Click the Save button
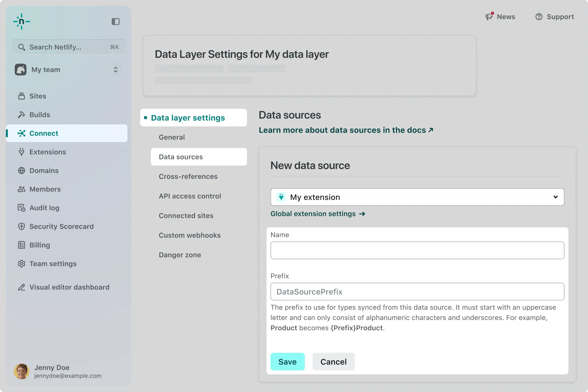Viewport: 588px width, 392px height. click(x=287, y=362)
